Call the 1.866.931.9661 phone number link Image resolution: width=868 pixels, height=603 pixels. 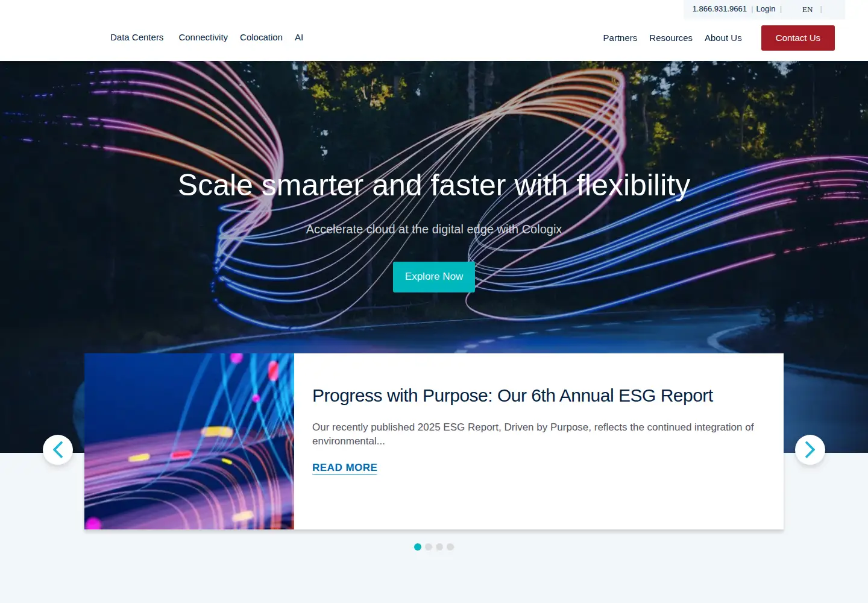click(719, 9)
